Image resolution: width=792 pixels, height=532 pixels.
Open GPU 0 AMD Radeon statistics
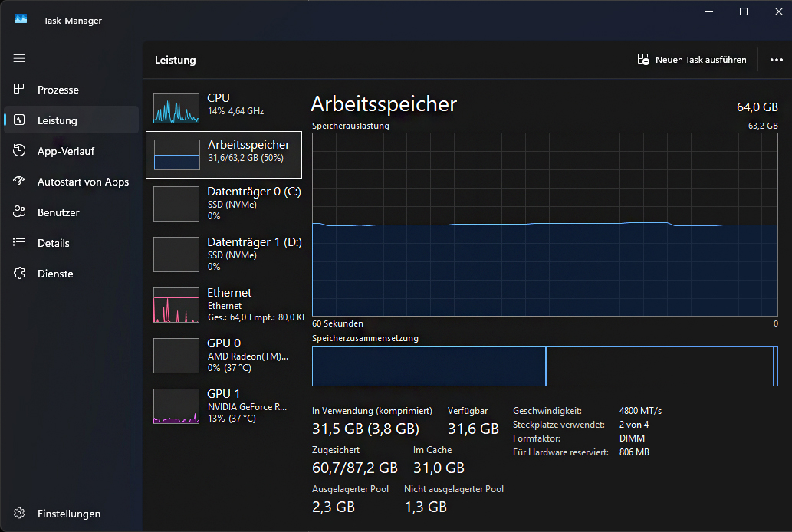click(x=222, y=355)
